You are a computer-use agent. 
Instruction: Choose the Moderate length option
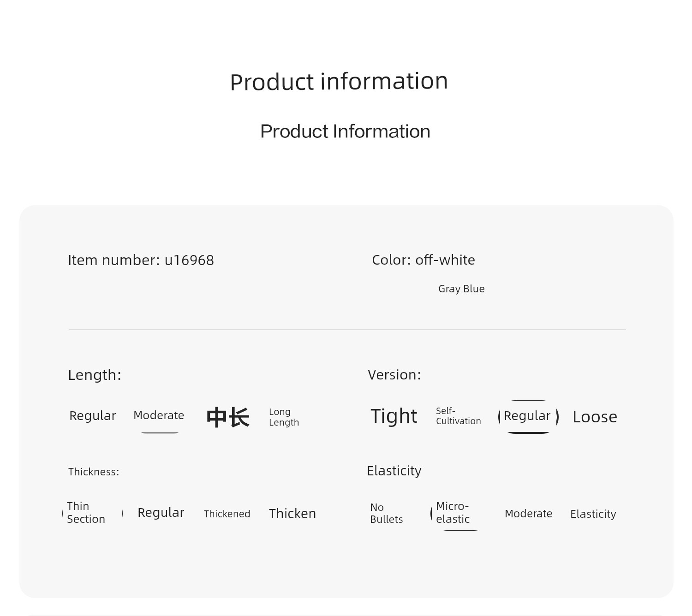[x=159, y=415]
